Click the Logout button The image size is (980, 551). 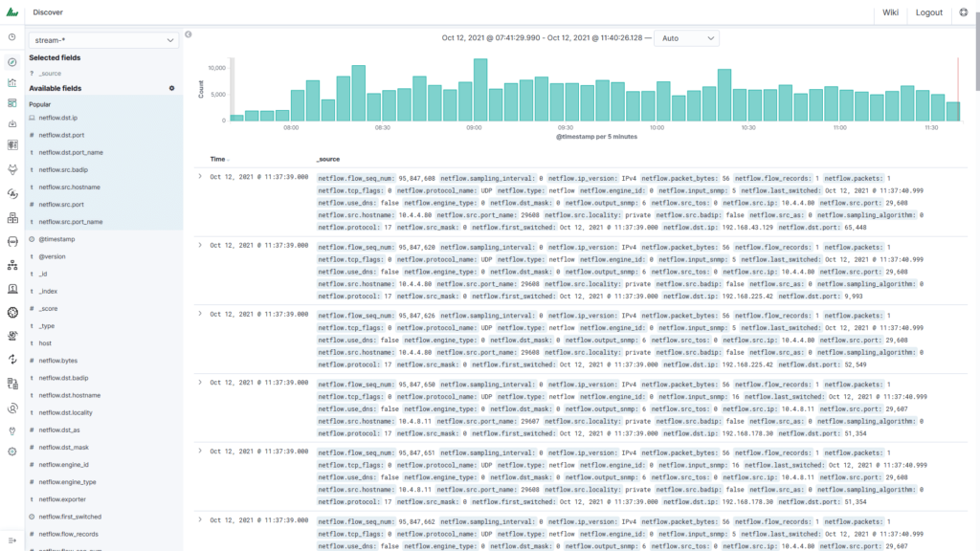tap(928, 12)
